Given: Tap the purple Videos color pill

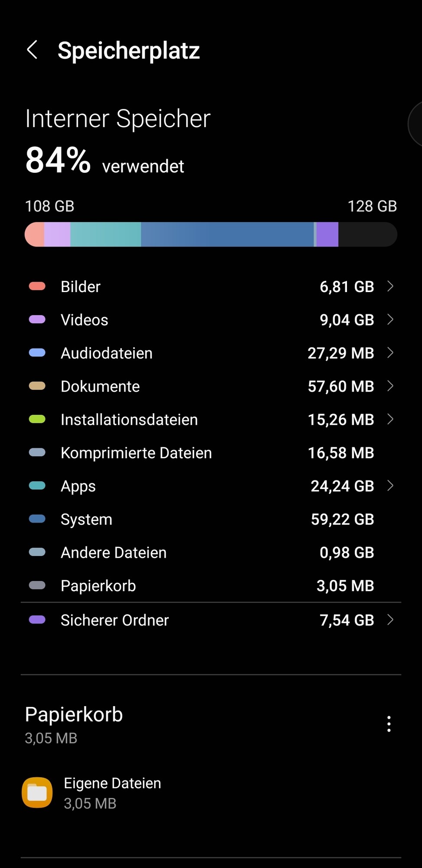Looking at the screenshot, I should 37,319.
